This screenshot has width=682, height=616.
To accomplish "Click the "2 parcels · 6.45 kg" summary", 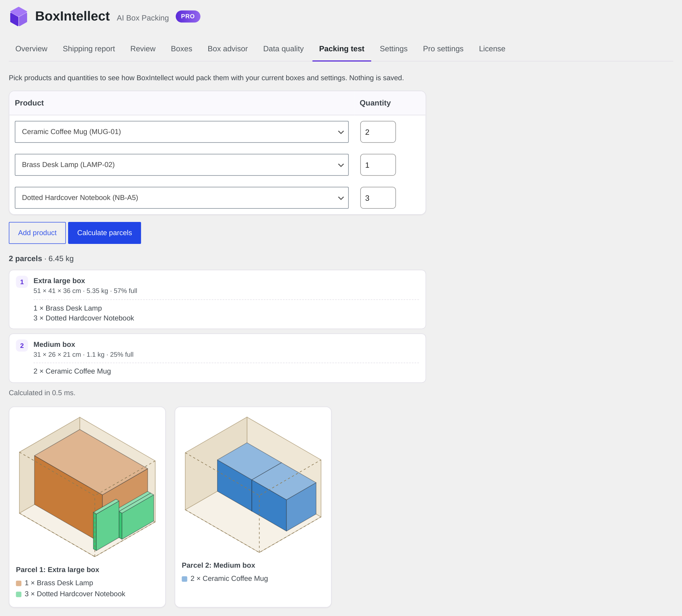I will click(41, 259).
